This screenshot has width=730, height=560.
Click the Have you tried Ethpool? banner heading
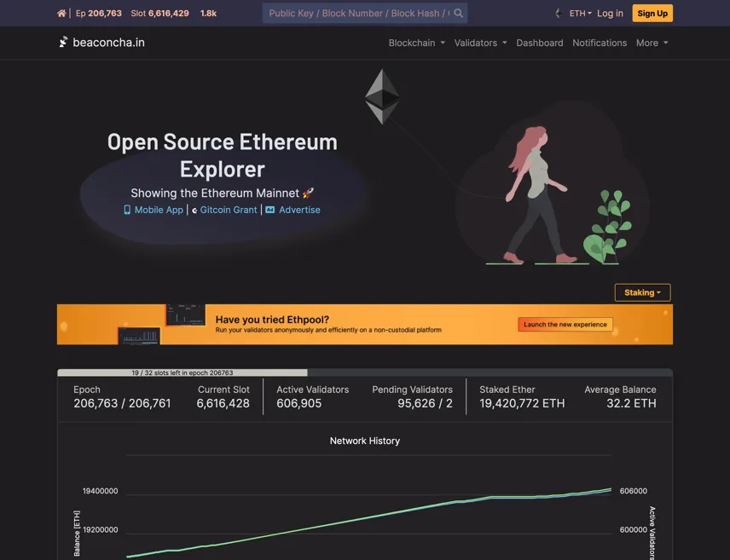click(x=272, y=320)
